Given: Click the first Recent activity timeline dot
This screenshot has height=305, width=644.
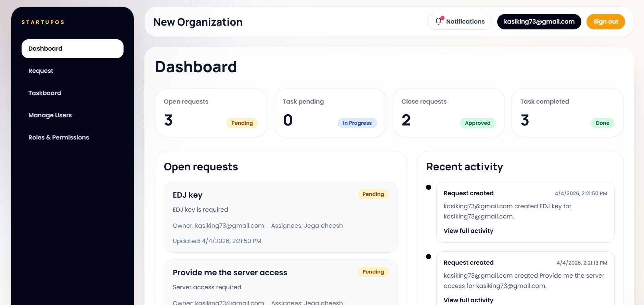Looking at the screenshot, I should click(x=428, y=187).
